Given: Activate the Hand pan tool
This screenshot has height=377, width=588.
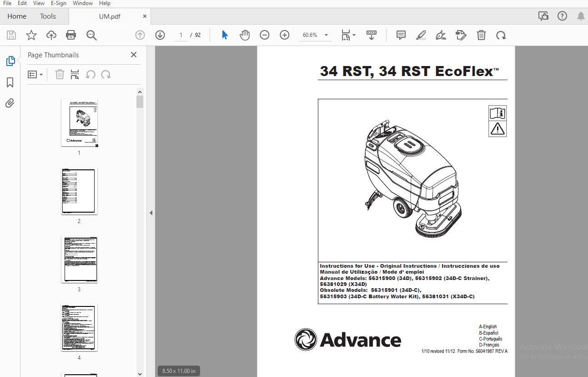Looking at the screenshot, I should click(x=245, y=35).
